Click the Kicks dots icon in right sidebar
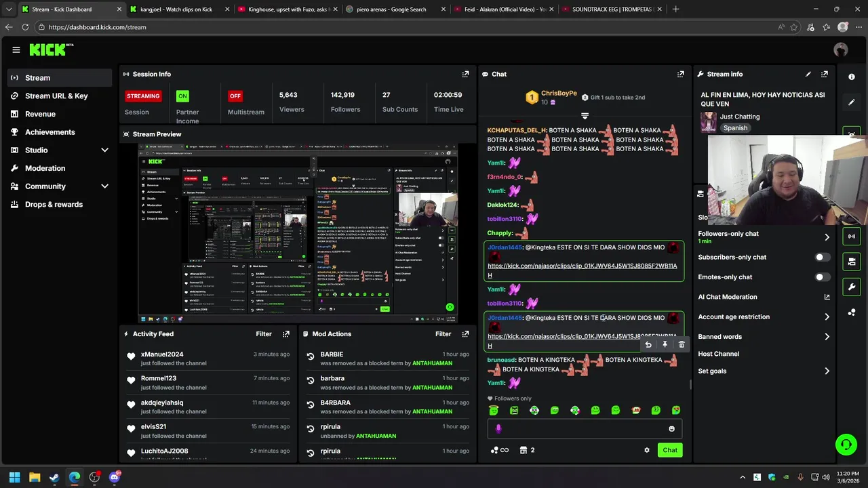 pyautogui.click(x=852, y=312)
